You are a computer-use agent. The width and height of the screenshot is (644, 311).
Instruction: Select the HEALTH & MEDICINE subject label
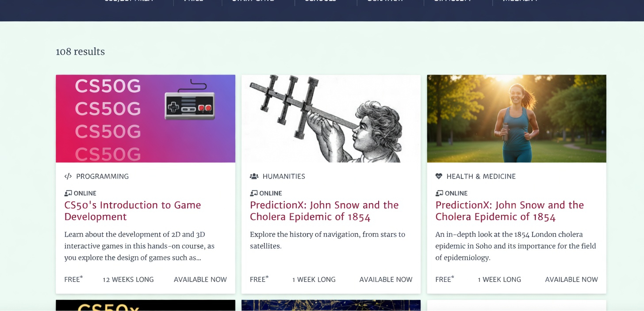[x=481, y=176]
